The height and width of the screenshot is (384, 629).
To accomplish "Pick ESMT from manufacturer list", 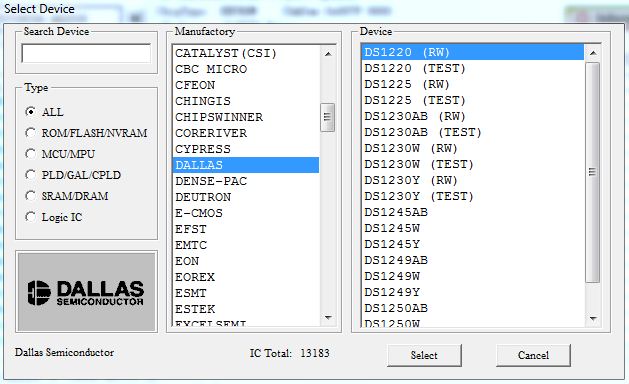I will click(246, 293).
